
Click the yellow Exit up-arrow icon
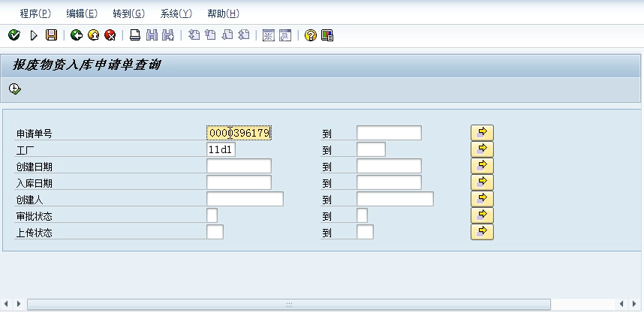pyautogui.click(x=93, y=35)
